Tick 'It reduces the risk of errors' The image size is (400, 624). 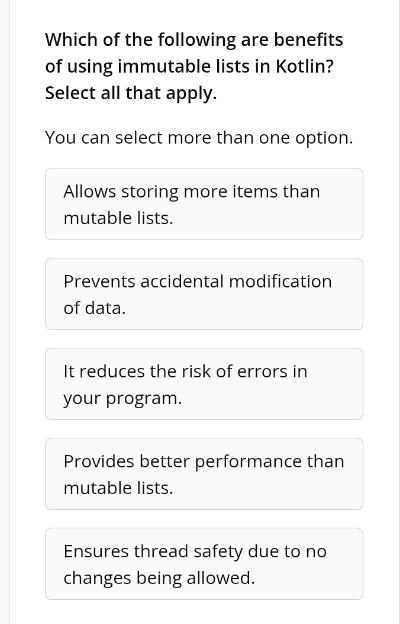point(204,384)
